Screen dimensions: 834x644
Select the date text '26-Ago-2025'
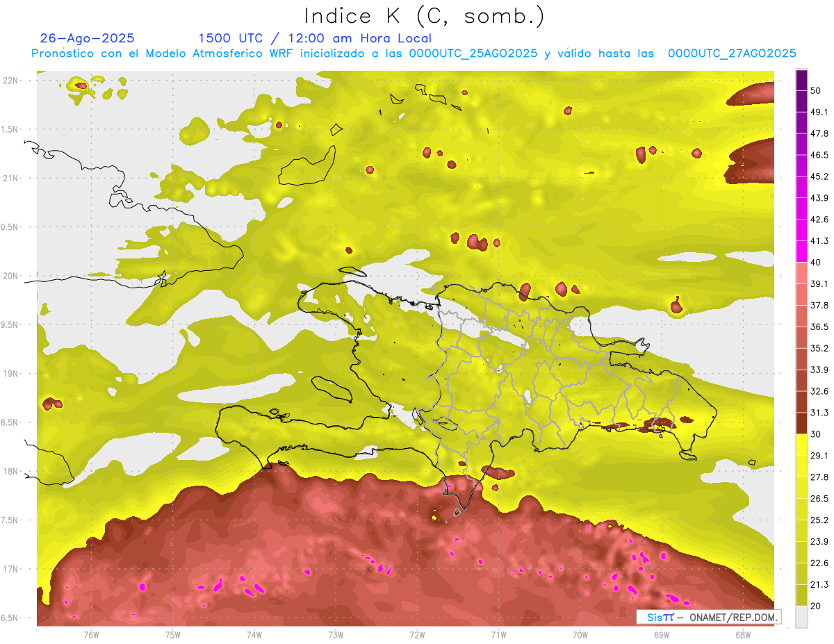(x=87, y=38)
